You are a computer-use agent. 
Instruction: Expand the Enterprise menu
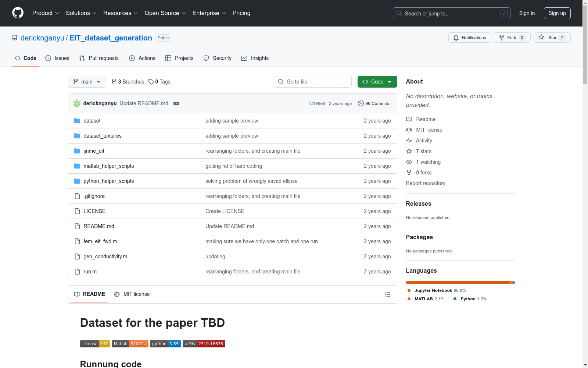209,13
